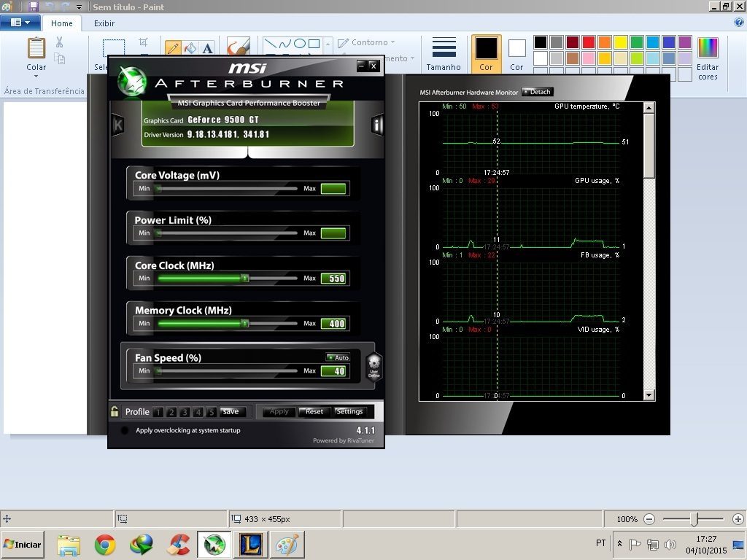Screen dimensions: 747x560
Task: Click the volume speaker tray icon
Action: 670,544
